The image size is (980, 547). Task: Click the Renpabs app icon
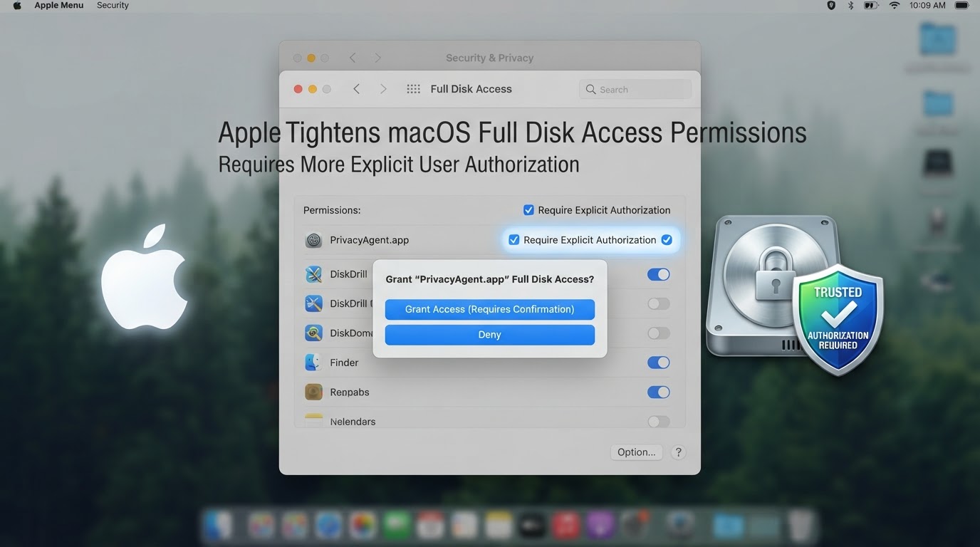313,392
